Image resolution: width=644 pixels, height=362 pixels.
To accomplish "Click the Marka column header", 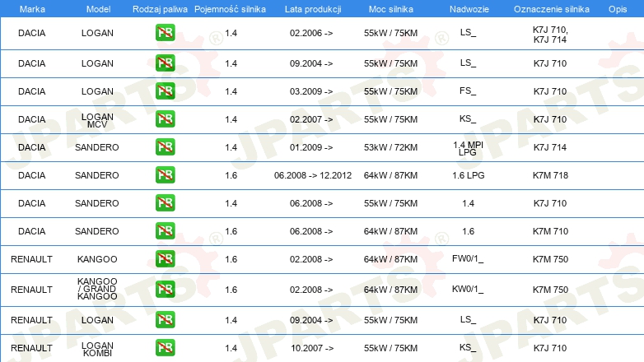I will (32, 9).
